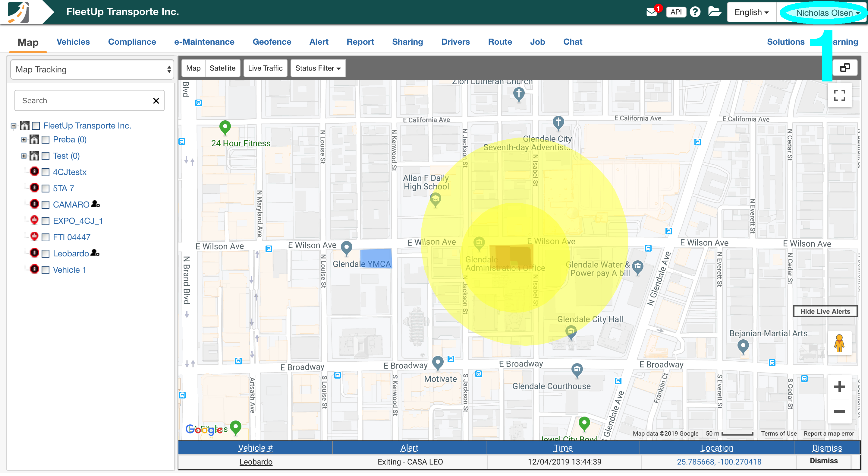Viewport: 868px width, 476px height.
Task: Open the Solutions link
Action: (785, 42)
